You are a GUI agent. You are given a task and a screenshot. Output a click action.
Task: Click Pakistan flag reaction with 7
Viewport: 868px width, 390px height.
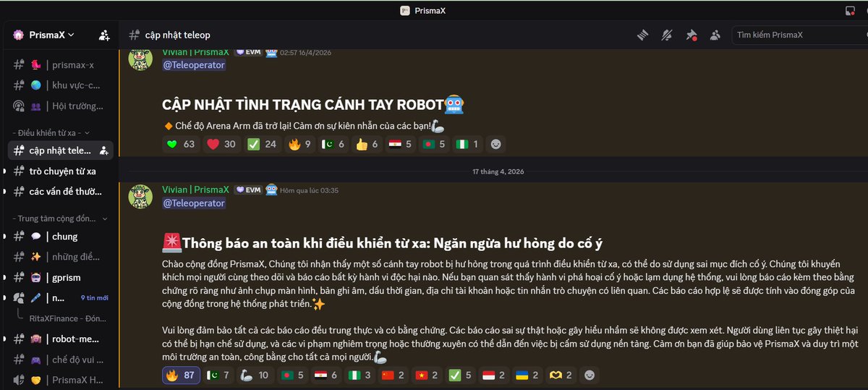[218, 375]
